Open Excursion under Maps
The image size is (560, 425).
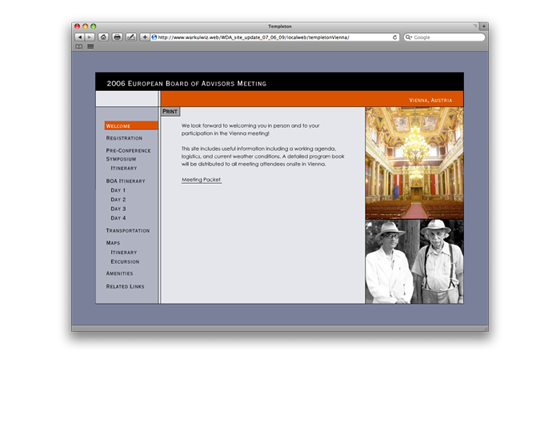click(125, 261)
